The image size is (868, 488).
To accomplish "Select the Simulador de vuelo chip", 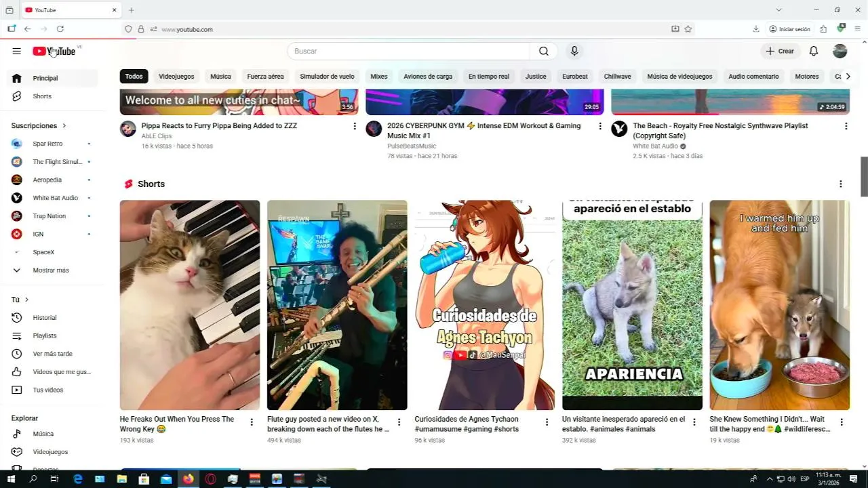I will click(x=327, y=77).
